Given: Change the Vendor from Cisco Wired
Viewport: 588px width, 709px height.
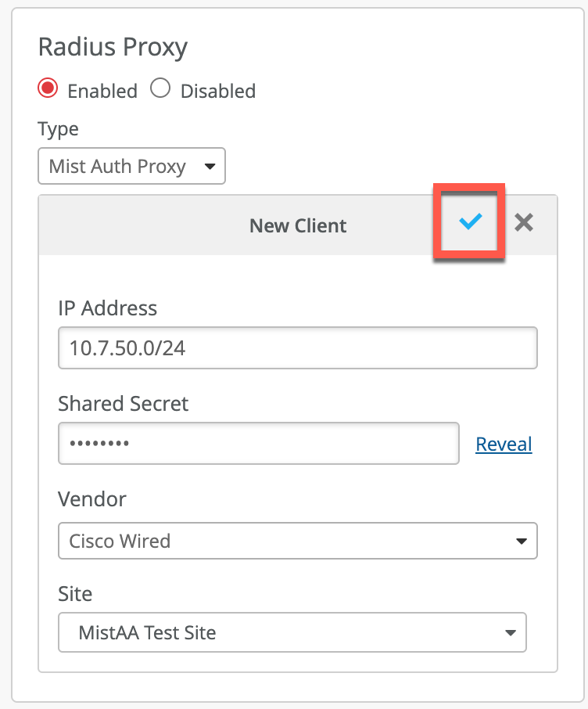Looking at the screenshot, I should (297, 540).
